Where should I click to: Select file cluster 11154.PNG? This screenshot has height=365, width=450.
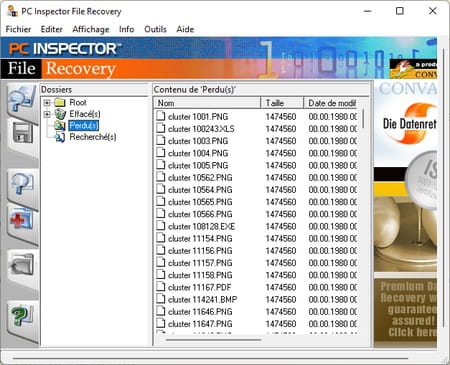coord(200,239)
